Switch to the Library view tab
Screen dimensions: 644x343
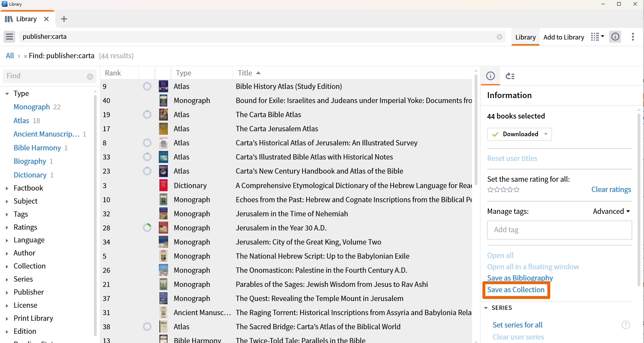tap(525, 37)
